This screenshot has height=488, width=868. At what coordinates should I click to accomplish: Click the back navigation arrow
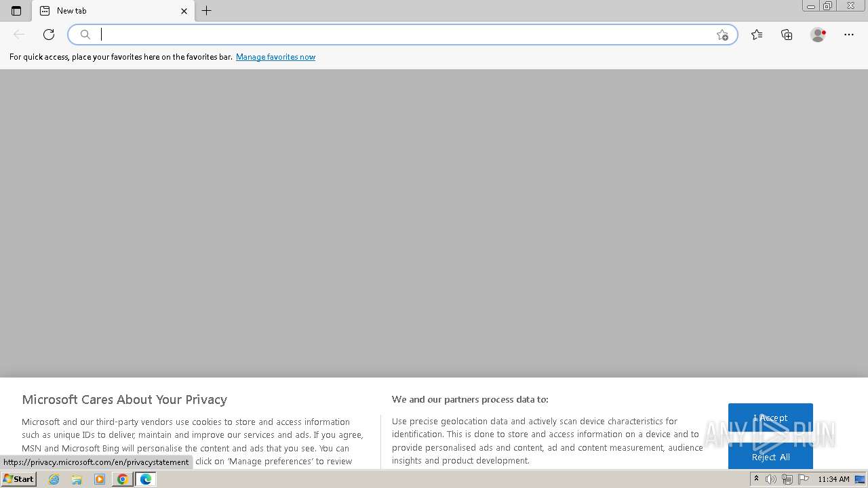[19, 35]
